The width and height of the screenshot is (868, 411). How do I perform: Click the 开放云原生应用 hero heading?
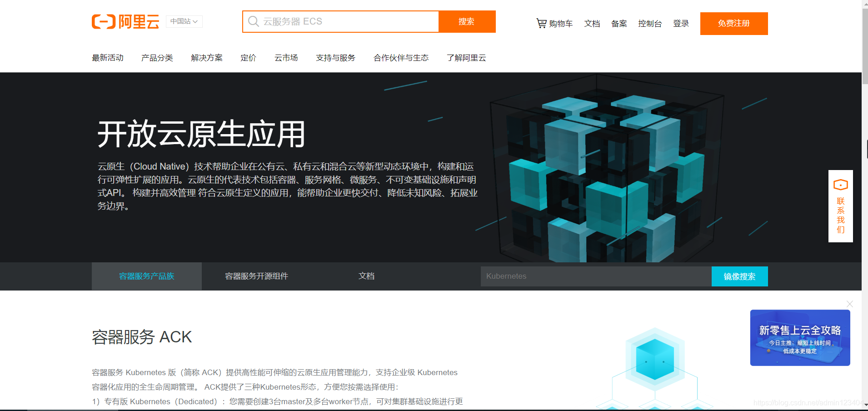click(x=201, y=134)
